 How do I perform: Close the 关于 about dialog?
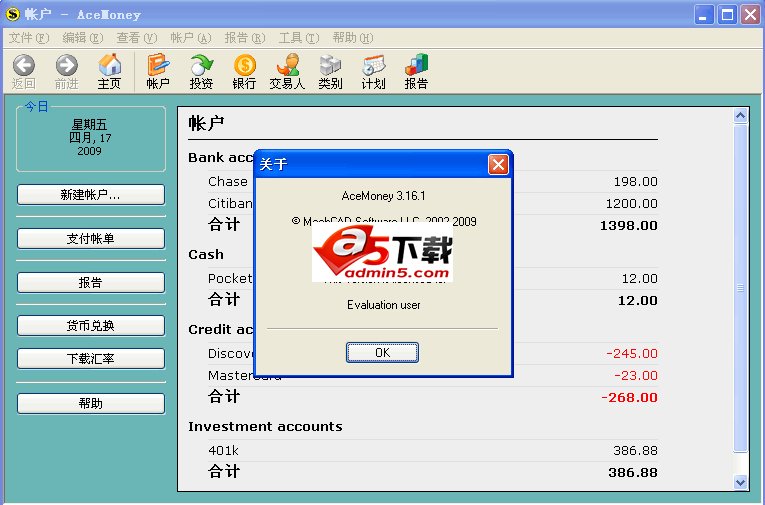coord(498,164)
